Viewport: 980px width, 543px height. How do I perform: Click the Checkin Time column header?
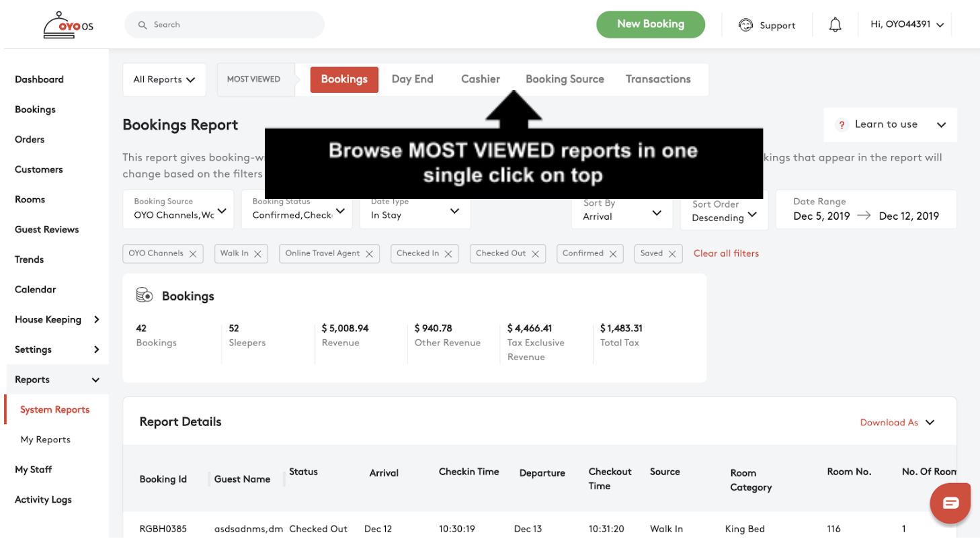469,472
